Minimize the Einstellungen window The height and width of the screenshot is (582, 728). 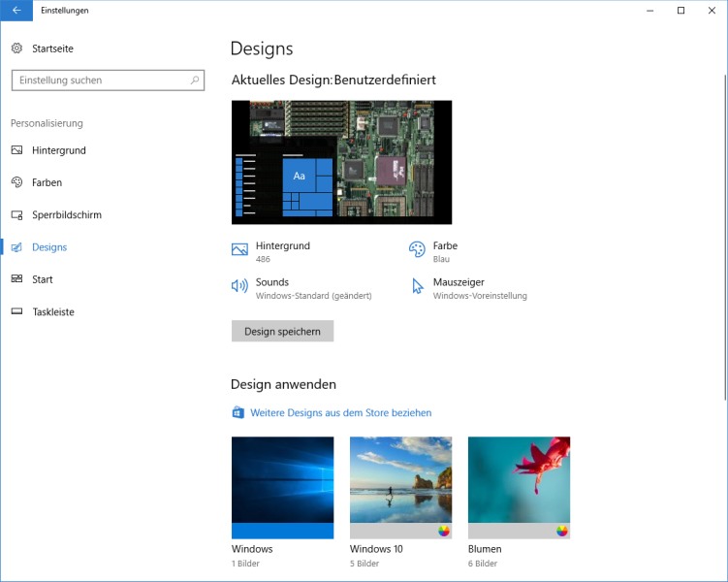tap(650, 11)
